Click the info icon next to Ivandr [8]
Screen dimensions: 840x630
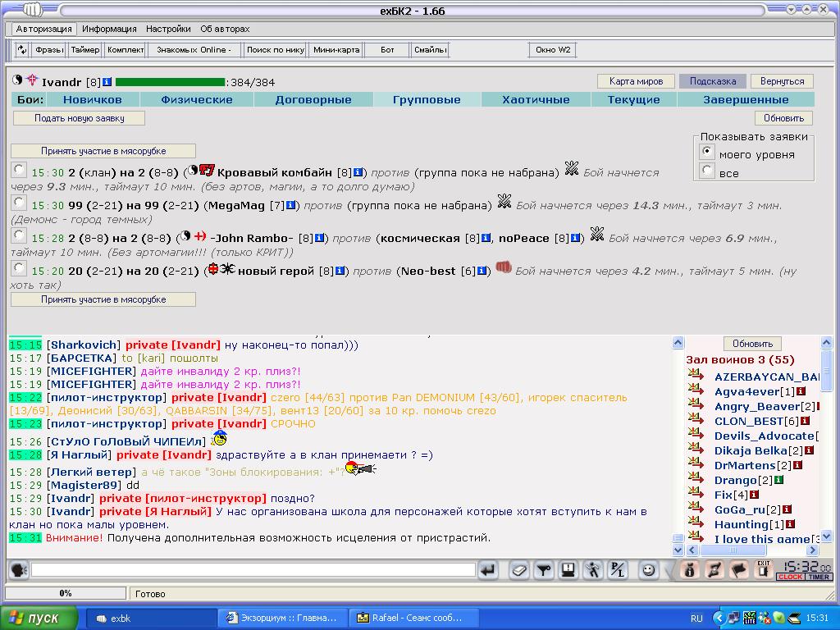pos(107,82)
